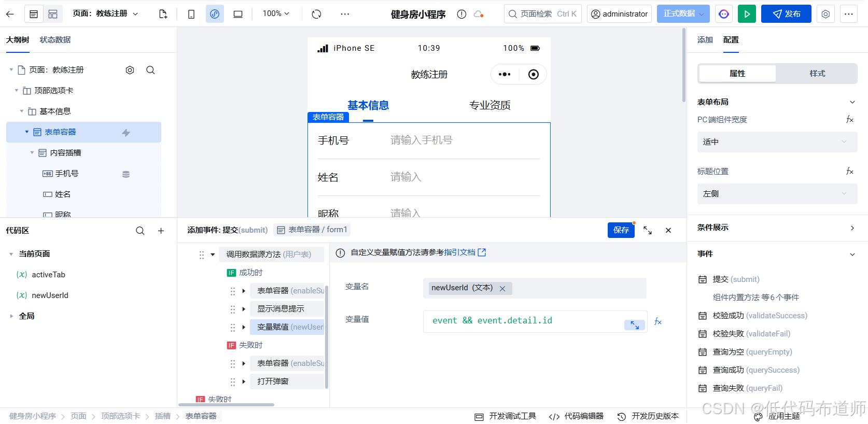Select 基本信息 tab in phone preview
Screen dimensions: 868x424
click(x=368, y=105)
